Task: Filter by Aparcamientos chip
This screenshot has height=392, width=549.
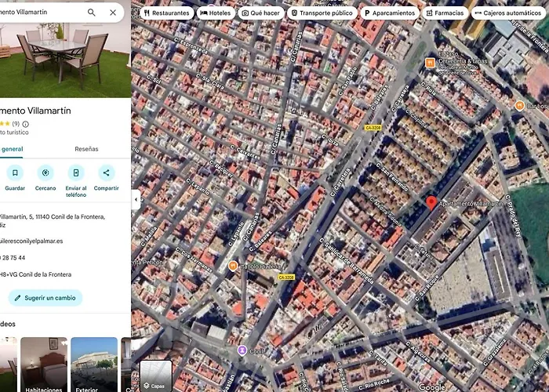Action: (389, 13)
